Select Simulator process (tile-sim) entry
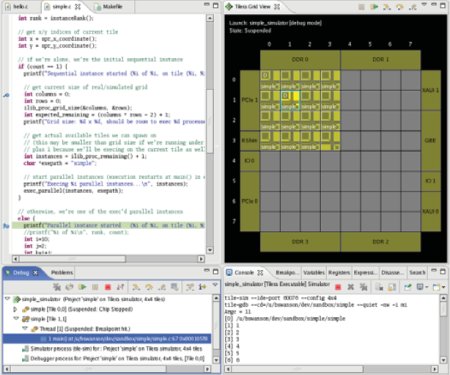This screenshot has width=450, height=375. pyautogui.click(x=112, y=349)
